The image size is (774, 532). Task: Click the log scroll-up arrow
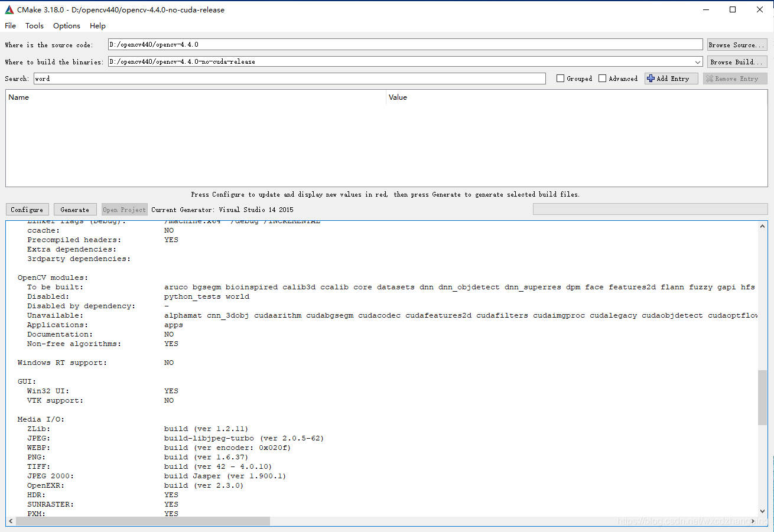(x=763, y=226)
